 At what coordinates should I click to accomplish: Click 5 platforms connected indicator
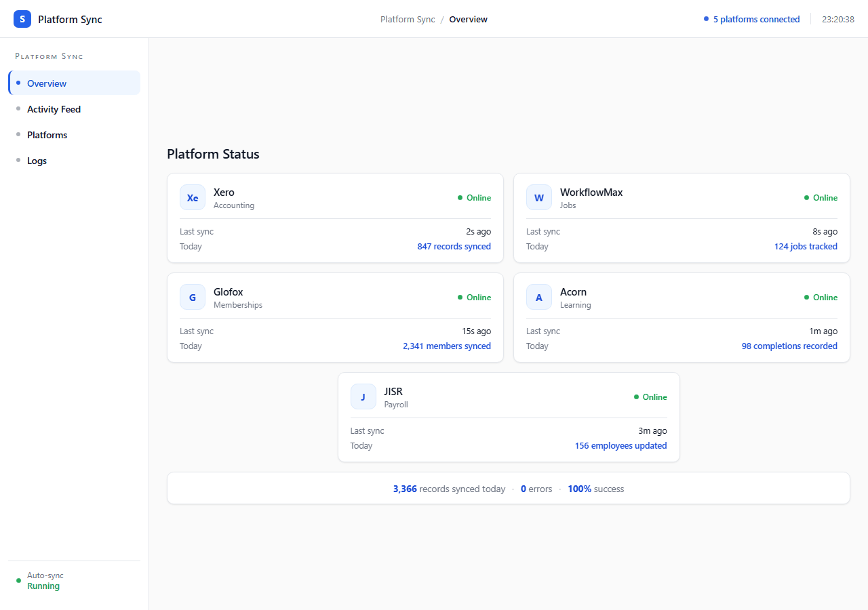click(x=751, y=19)
